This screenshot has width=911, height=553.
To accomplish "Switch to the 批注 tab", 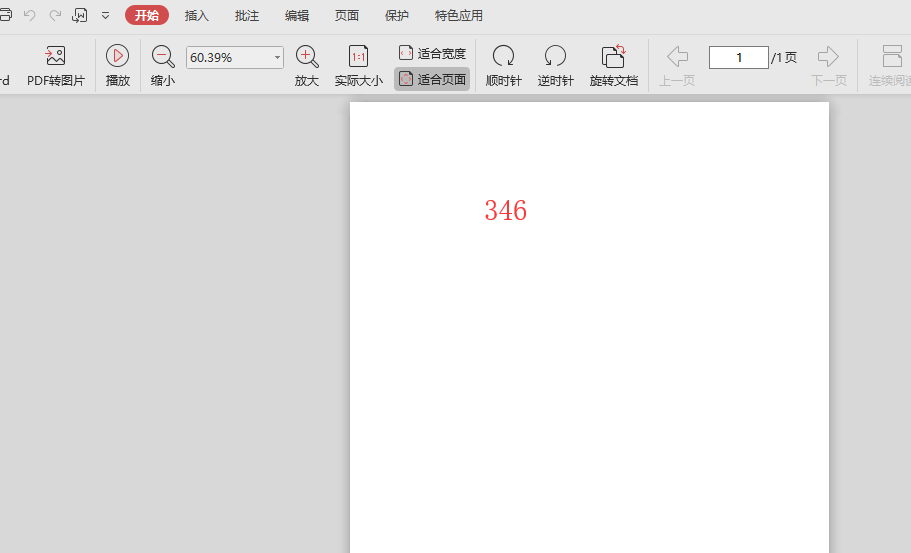I will tap(247, 16).
